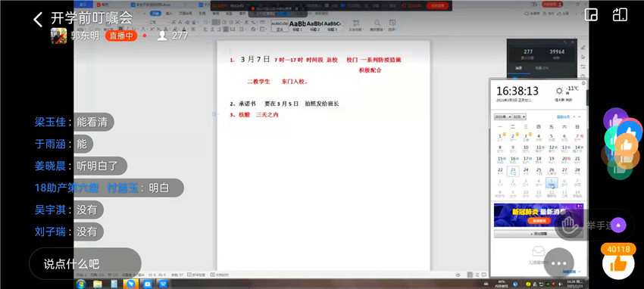Click the 新冠肺炎 最新消息 banner
This screenshot has height=289, width=644.
pyautogui.click(x=538, y=215)
